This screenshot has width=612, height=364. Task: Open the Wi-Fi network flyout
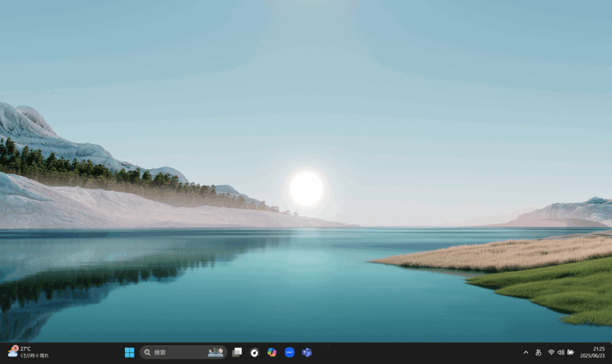tap(551, 352)
